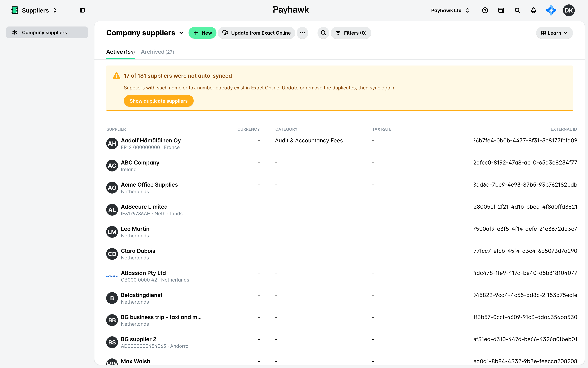Expand the Learn dropdown

pos(554,33)
